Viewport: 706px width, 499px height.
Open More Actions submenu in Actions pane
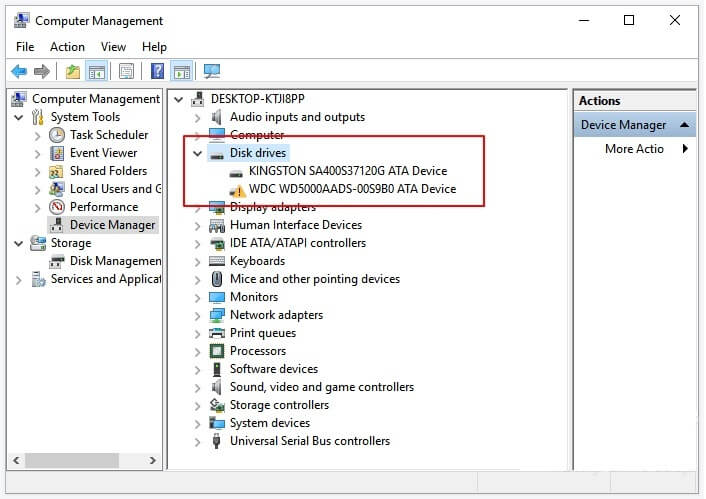[636, 149]
